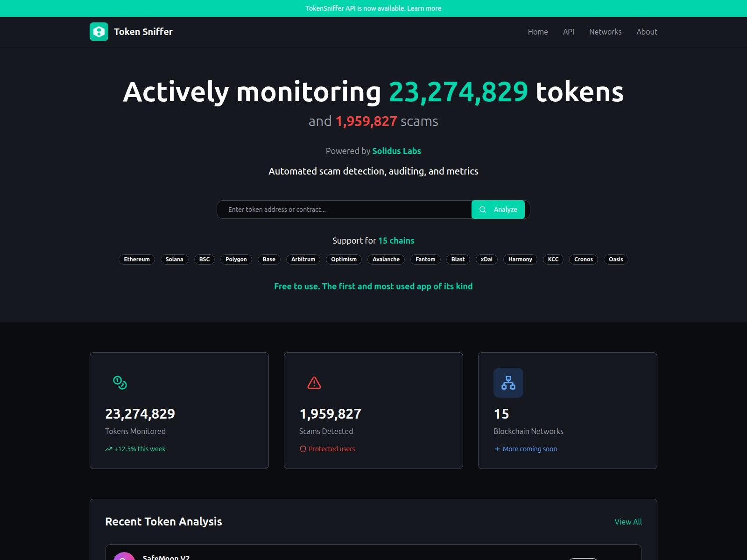Open the About nav item
Viewport: 747px width, 560px height.
(x=647, y=32)
